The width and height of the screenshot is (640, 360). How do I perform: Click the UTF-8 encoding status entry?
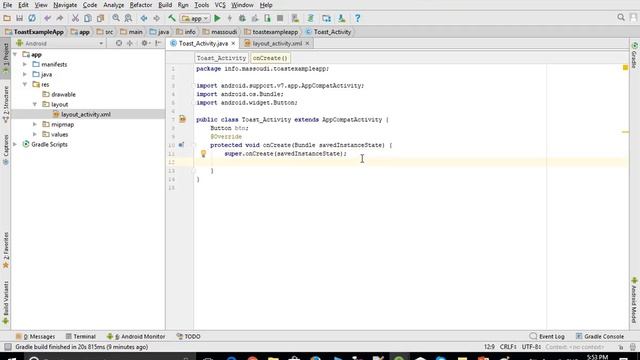(x=531, y=347)
